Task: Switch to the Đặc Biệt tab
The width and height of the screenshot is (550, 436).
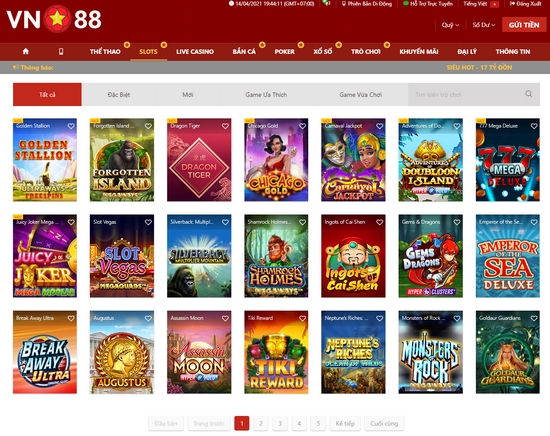Action: click(x=119, y=94)
